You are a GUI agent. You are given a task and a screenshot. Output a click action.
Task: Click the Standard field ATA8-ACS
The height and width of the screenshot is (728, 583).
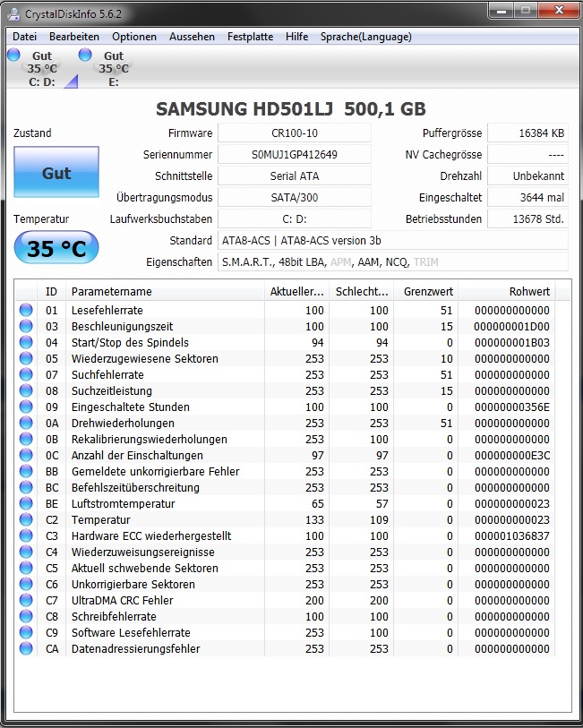point(392,241)
